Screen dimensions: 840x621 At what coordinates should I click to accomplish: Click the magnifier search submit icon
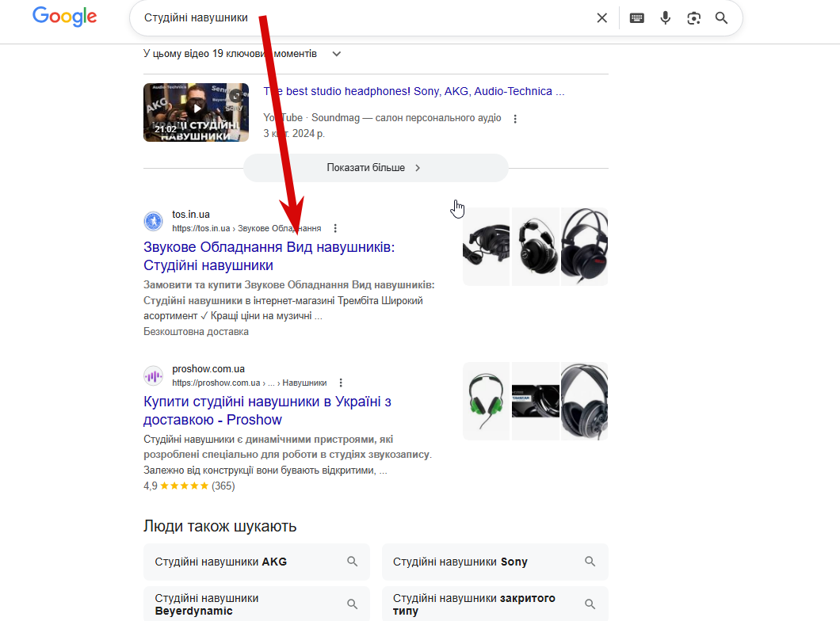(x=722, y=18)
